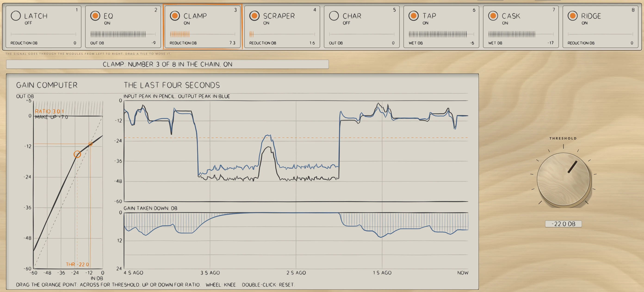Click the 'GAIN TAKEN DOWN, DB' label
Screen dimensions: 644x292
point(151,208)
